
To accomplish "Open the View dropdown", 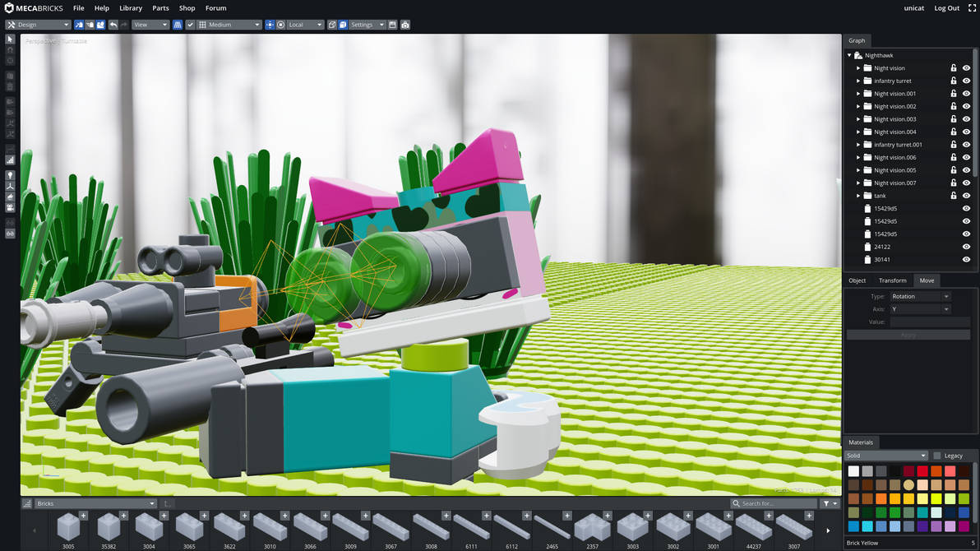I will click(x=150, y=25).
